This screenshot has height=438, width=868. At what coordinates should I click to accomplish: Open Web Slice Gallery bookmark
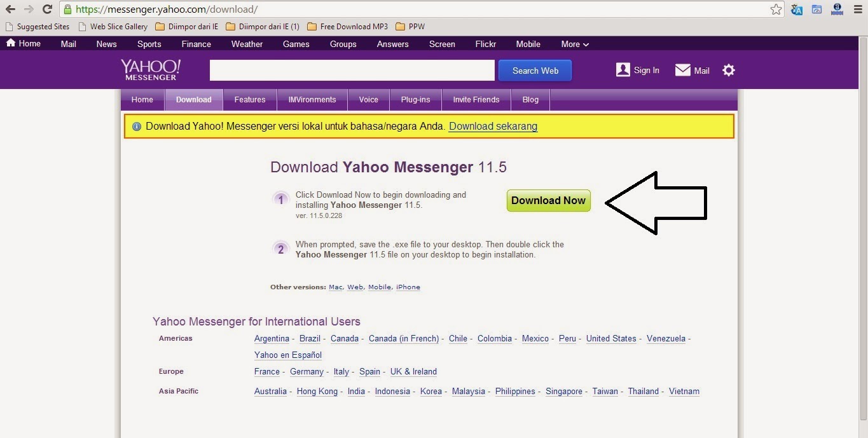(113, 27)
